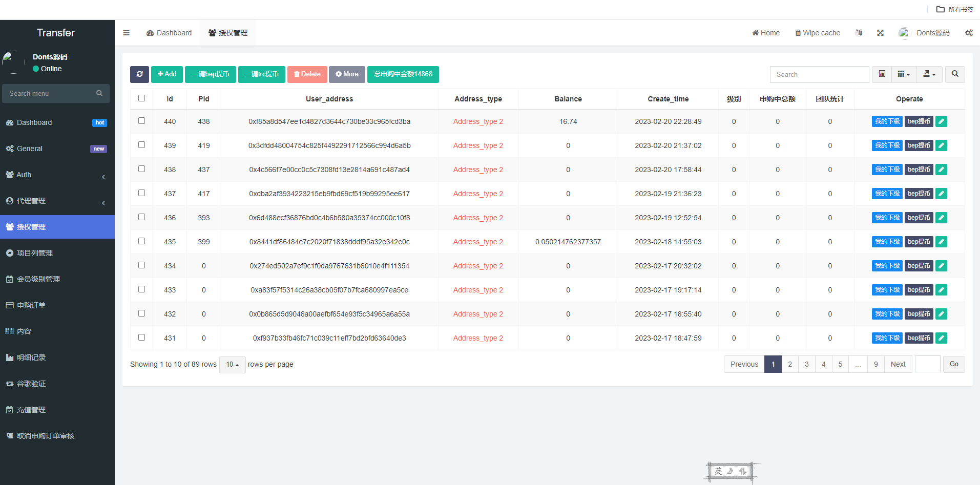Check the checkbox for row 439
The width and height of the screenshot is (980, 485).
tap(141, 145)
